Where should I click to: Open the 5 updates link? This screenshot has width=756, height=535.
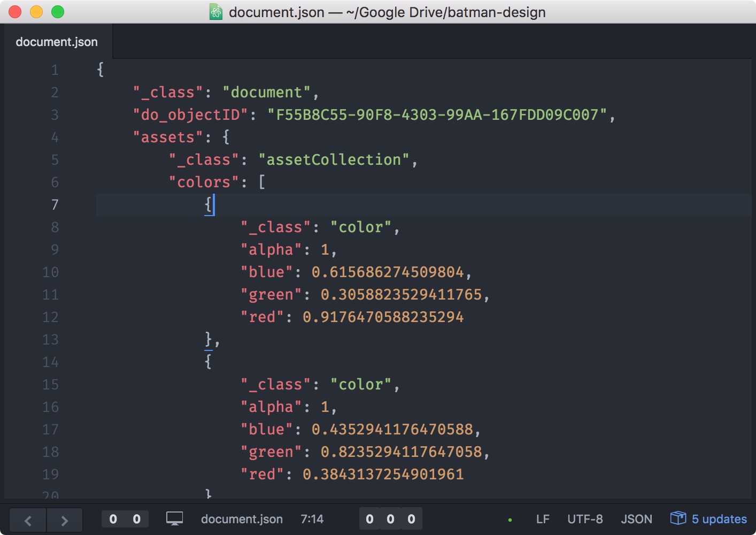pyautogui.click(x=719, y=518)
